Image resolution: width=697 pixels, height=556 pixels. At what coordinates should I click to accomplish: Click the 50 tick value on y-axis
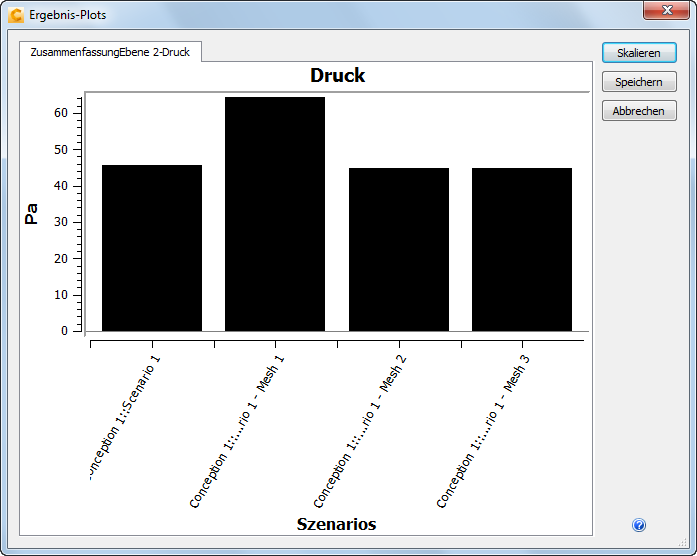point(61,150)
